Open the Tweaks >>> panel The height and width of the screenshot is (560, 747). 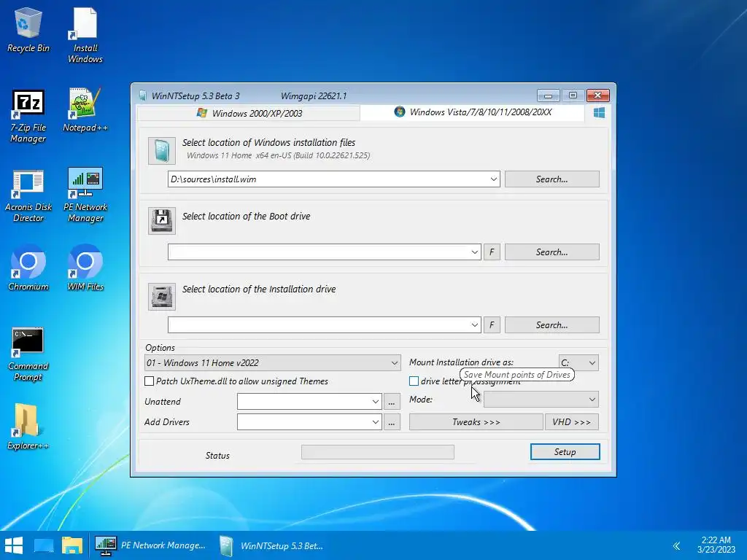click(476, 422)
